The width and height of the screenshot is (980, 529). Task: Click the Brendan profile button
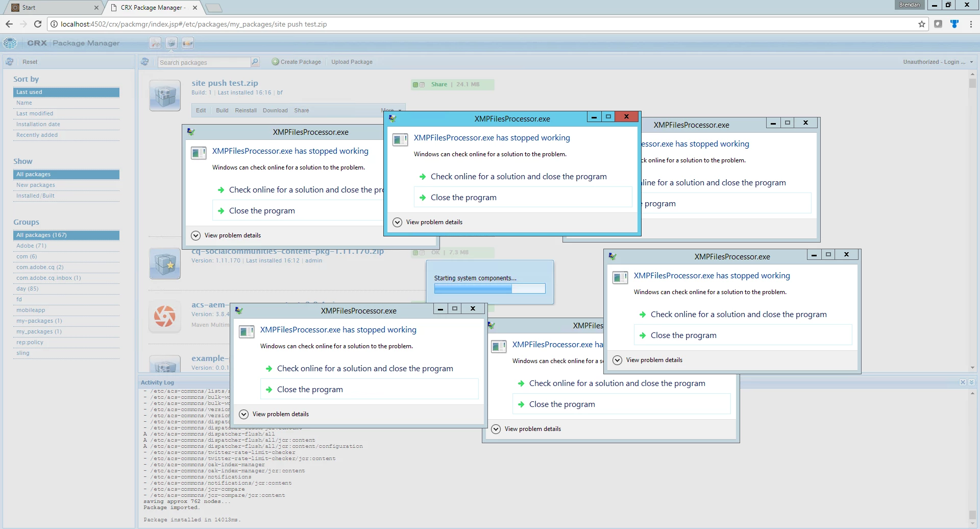point(910,5)
